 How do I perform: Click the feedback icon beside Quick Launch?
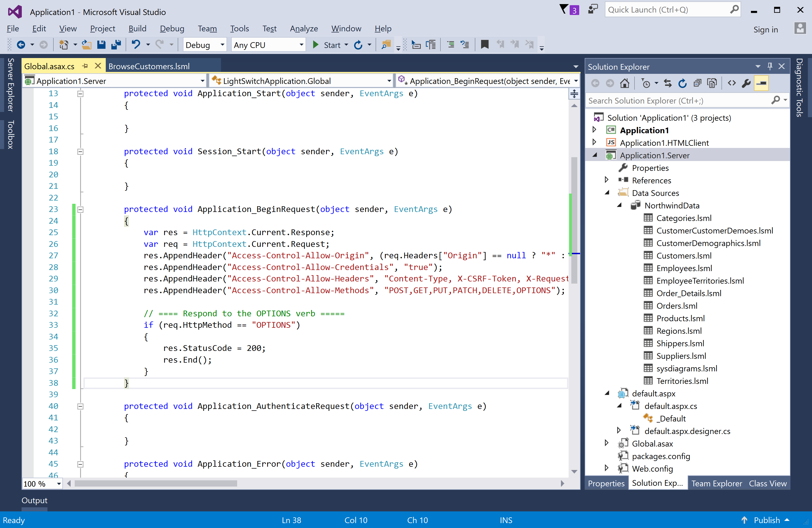tap(593, 9)
